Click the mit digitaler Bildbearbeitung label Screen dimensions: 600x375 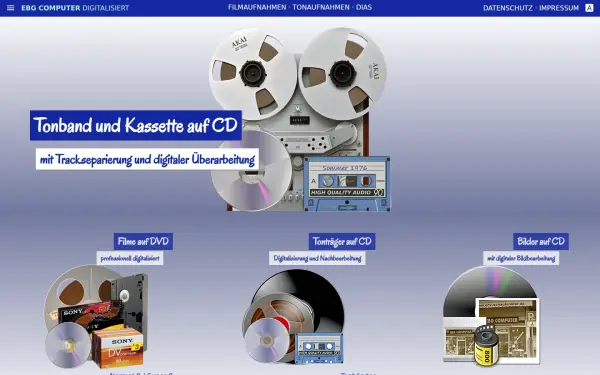click(521, 258)
